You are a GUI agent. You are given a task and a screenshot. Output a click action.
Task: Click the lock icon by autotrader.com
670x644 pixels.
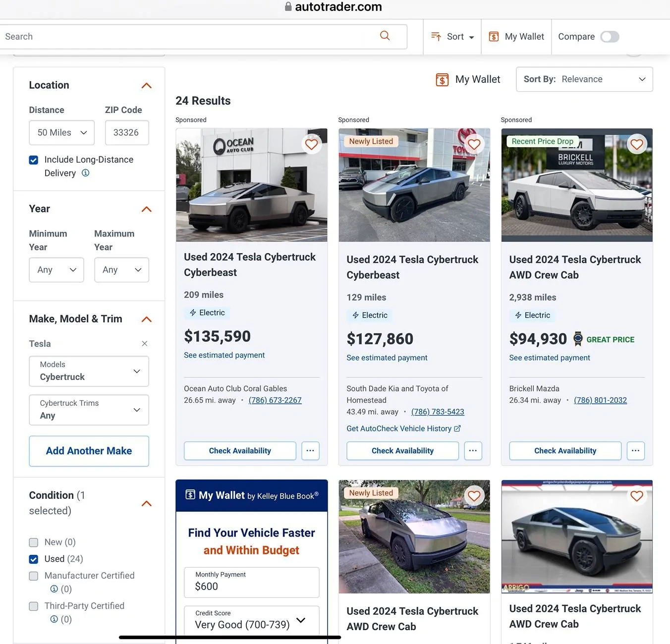click(x=288, y=6)
